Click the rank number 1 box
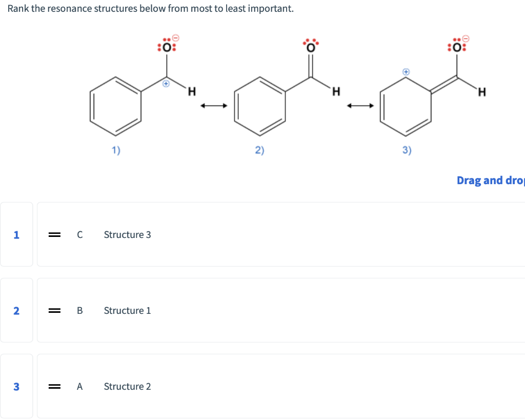 coord(16,234)
